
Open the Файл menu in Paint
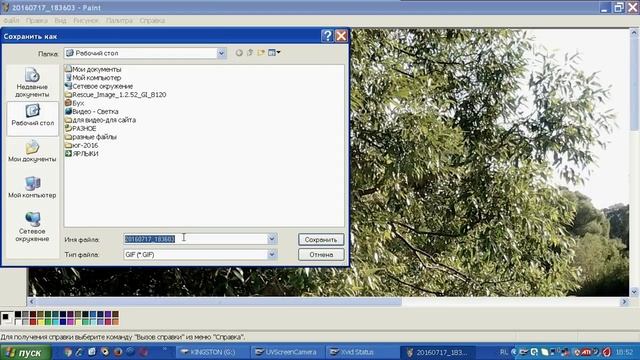[x=11, y=20]
